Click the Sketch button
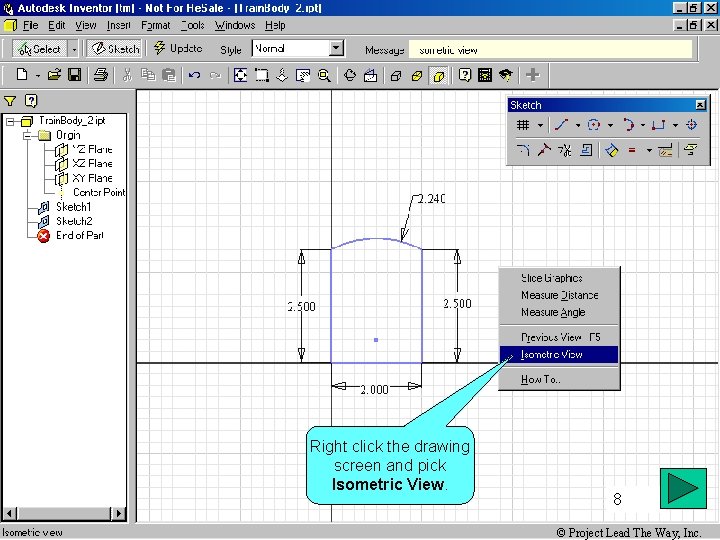This screenshot has width=720, height=540. click(x=115, y=49)
